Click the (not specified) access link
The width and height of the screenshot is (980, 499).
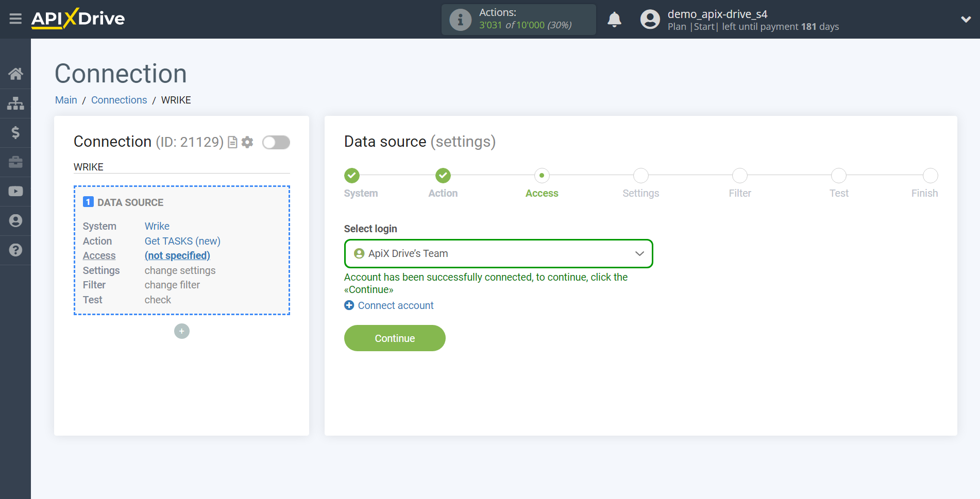(x=177, y=255)
